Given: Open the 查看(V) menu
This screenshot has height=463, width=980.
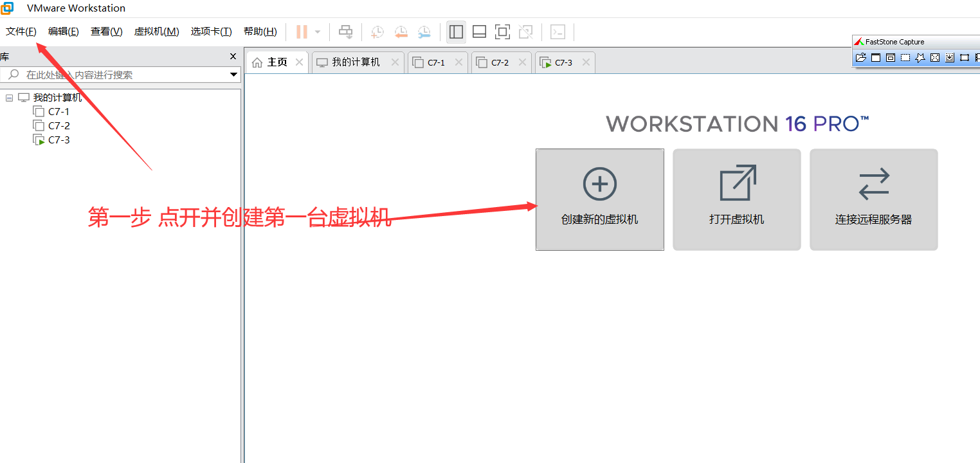Looking at the screenshot, I should 107,32.
